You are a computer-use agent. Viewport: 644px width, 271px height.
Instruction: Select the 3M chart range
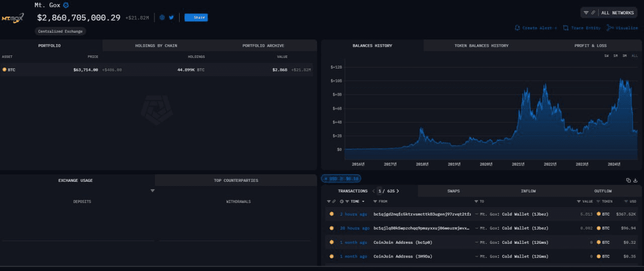coord(624,56)
